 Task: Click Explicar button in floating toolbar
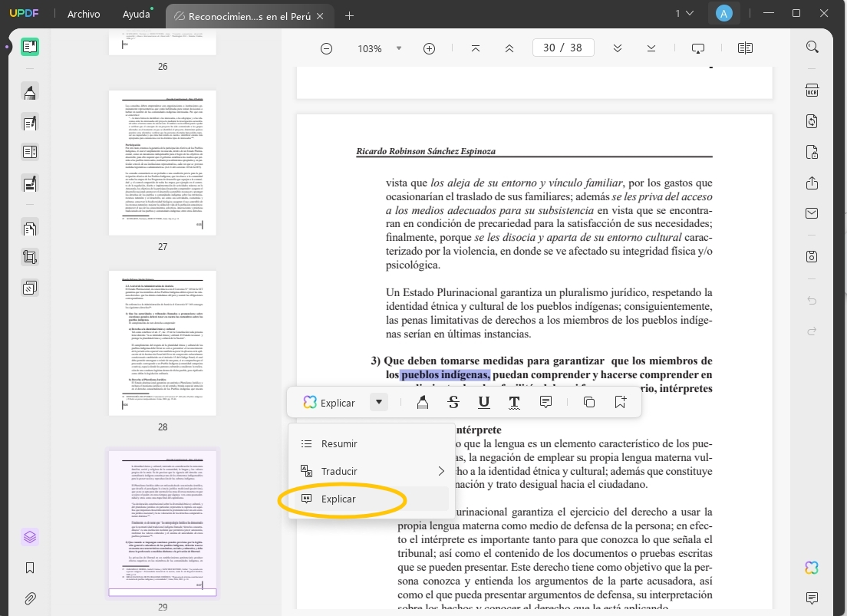pyautogui.click(x=329, y=403)
